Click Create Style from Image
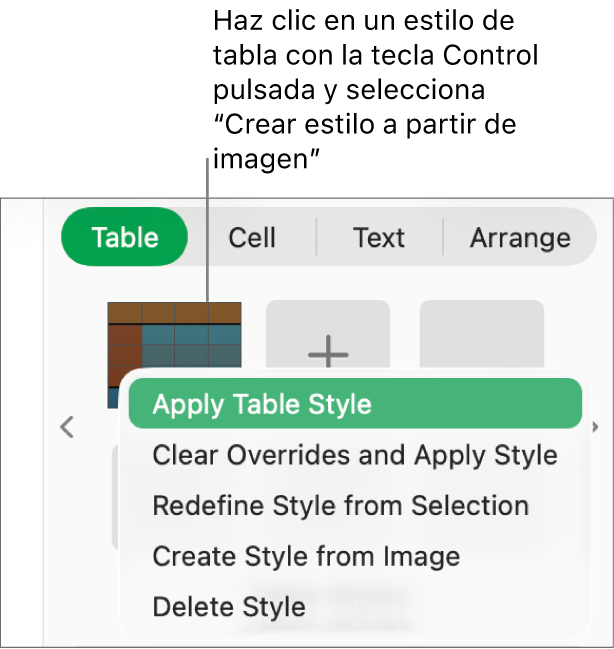 [x=306, y=556]
